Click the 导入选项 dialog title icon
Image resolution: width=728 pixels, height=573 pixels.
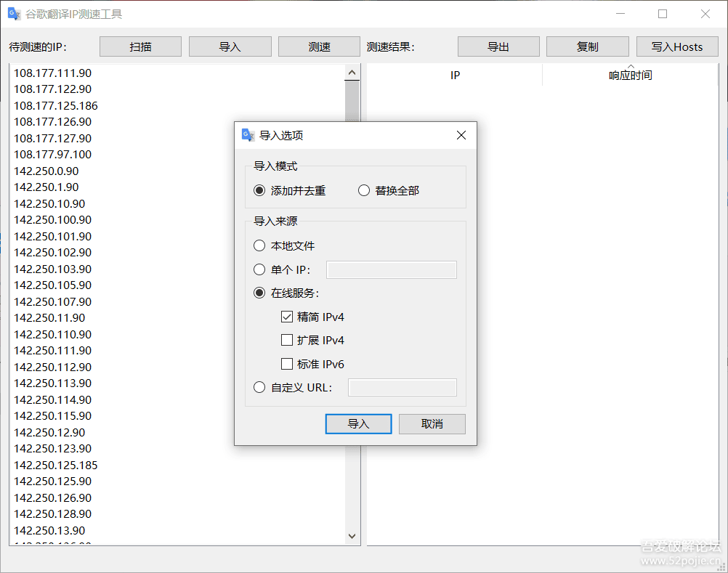pos(248,135)
